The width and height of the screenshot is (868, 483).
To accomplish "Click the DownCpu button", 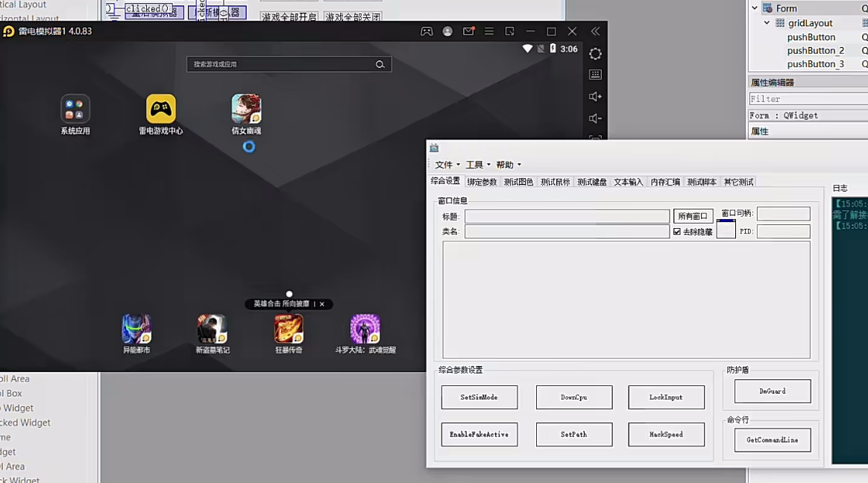I will tap(574, 397).
